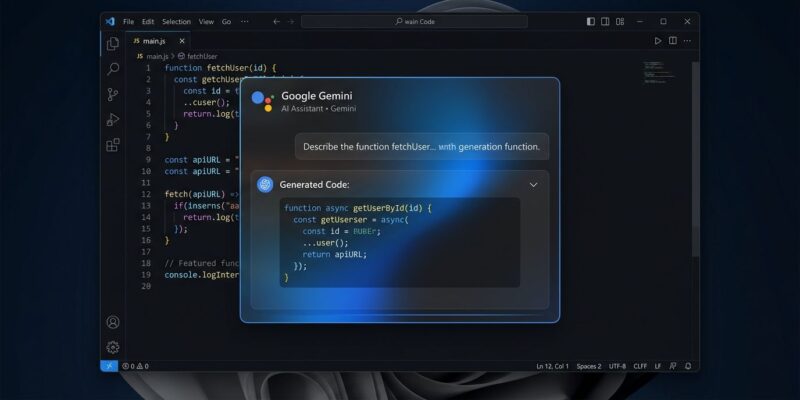This screenshot has width=800, height=400.
Task: Minimize the VS Code window
Action: point(640,21)
